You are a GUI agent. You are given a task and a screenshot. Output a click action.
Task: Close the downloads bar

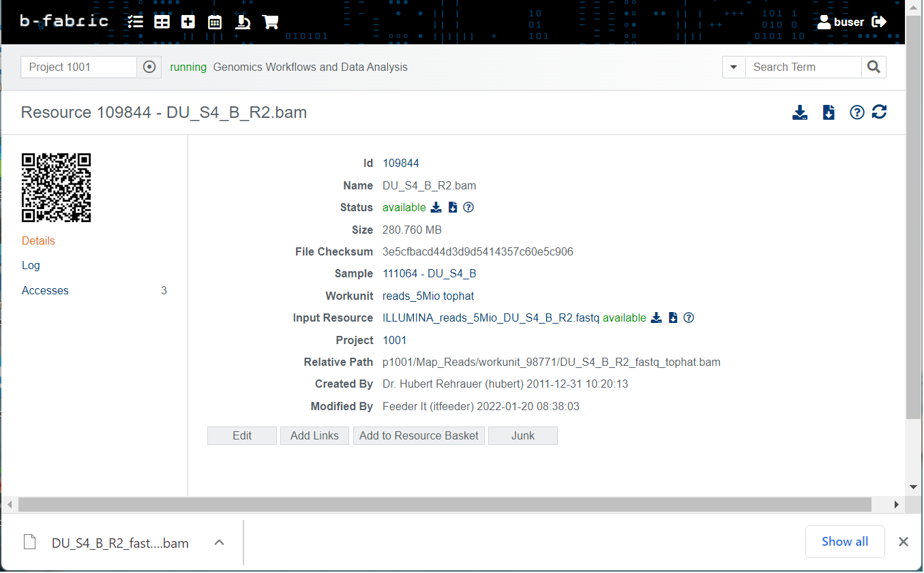tap(904, 542)
